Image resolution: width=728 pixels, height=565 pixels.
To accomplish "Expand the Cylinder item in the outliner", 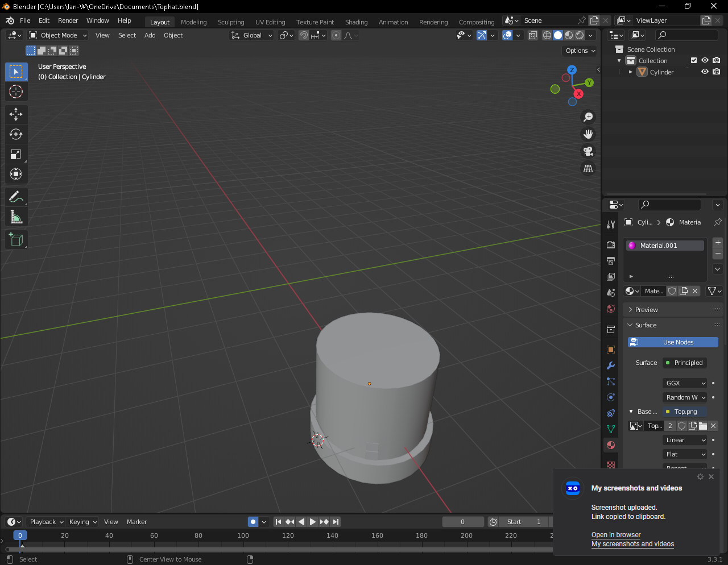I will click(x=630, y=72).
